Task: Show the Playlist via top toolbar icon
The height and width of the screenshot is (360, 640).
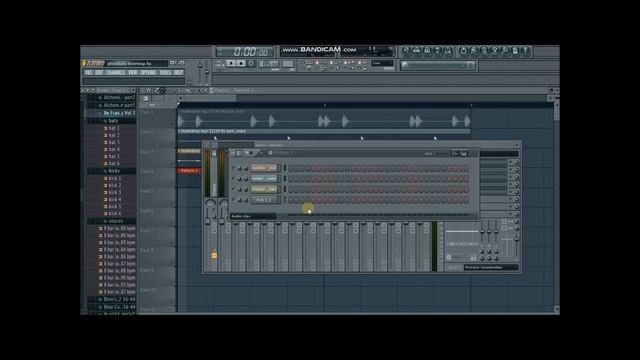Action: pyautogui.click(x=406, y=51)
